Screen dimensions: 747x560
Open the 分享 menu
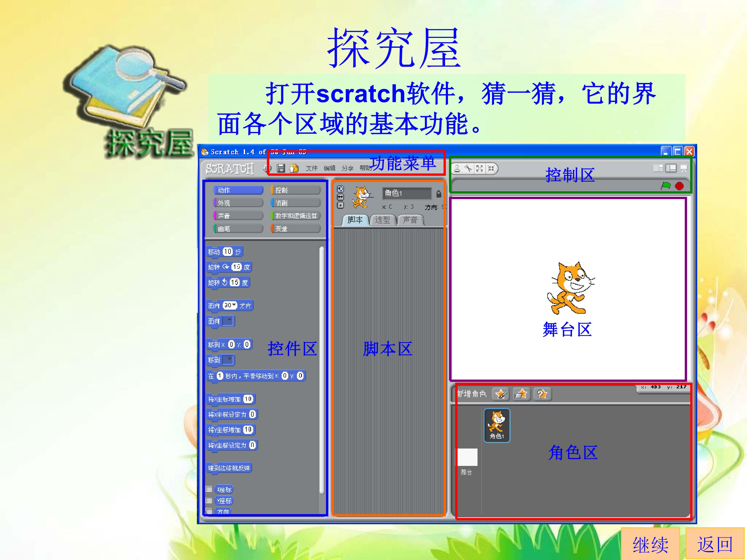point(347,168)
